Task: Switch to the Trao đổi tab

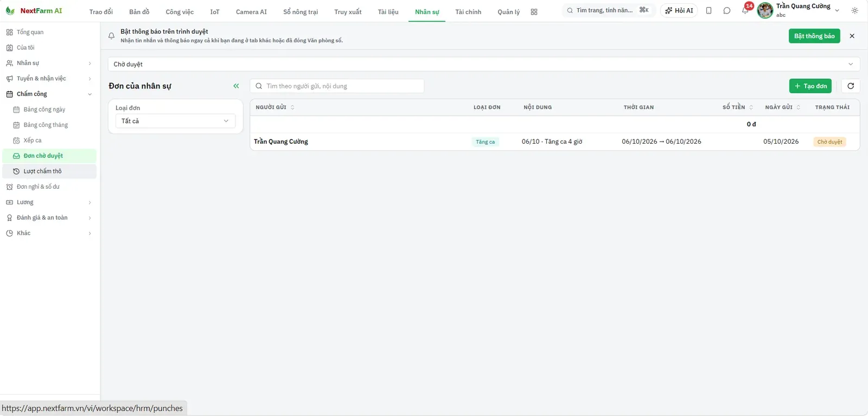Action: 101,12
